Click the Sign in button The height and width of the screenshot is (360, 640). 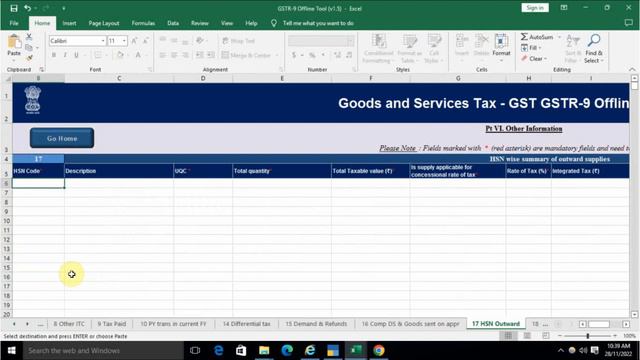(535, 8)
